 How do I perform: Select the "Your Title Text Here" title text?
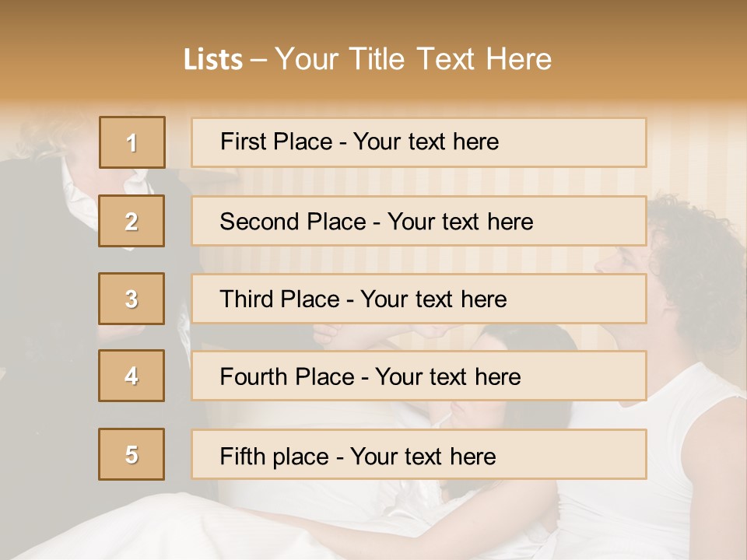pos(413,59)
